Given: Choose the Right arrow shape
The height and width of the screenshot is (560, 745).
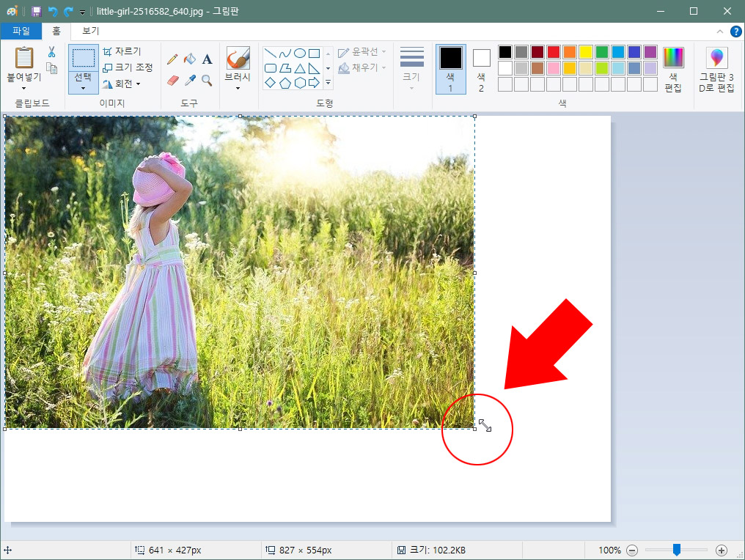Looking at the screenshot, I should pos(314,83).
